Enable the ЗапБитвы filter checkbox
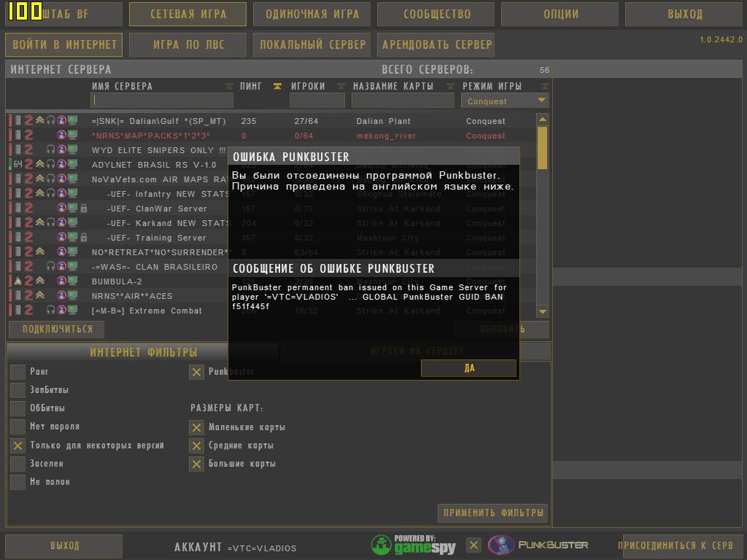The height and width of the screenshot is (560, 747). coord(18,390)
